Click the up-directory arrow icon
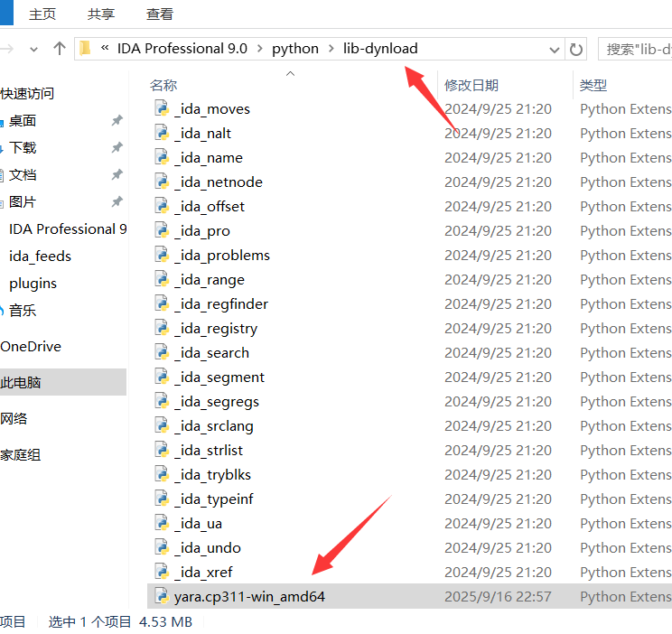This screenshot has width=672, height=634. point(60,49)
